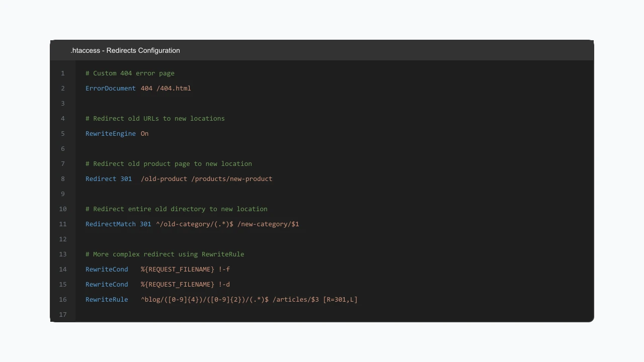Click the RewriteRule keyword on line 16
Viewport: 644px width, 362px height.
click(x=107, y=299)
